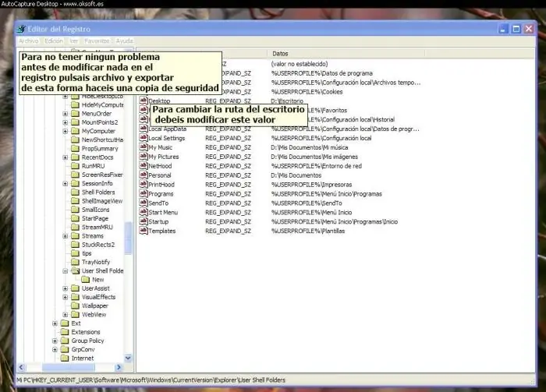Expand the MenuOrder tree node

[x=65, y=114]
